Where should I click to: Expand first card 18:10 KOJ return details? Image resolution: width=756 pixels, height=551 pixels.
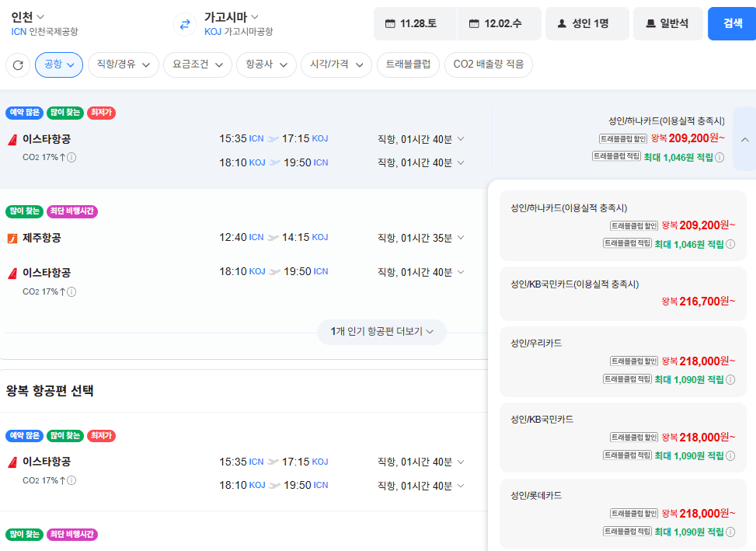pyautogui.click(x=461, y=163)
